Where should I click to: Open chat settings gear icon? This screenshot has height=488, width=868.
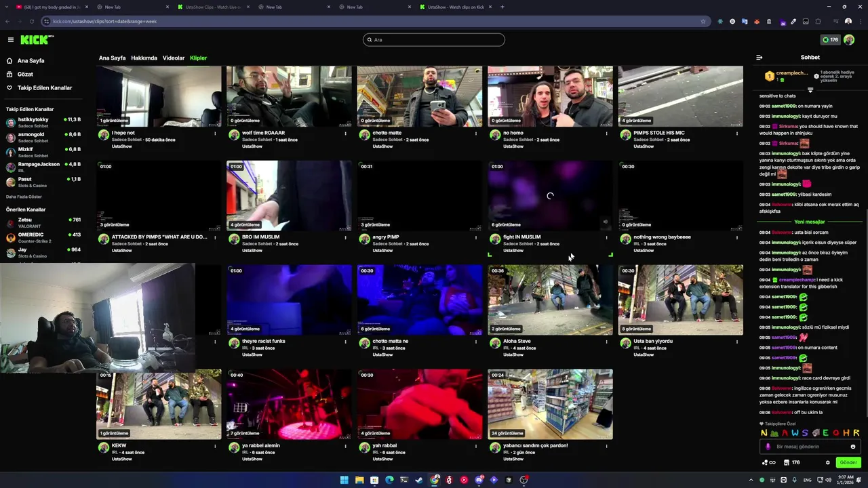827,463
